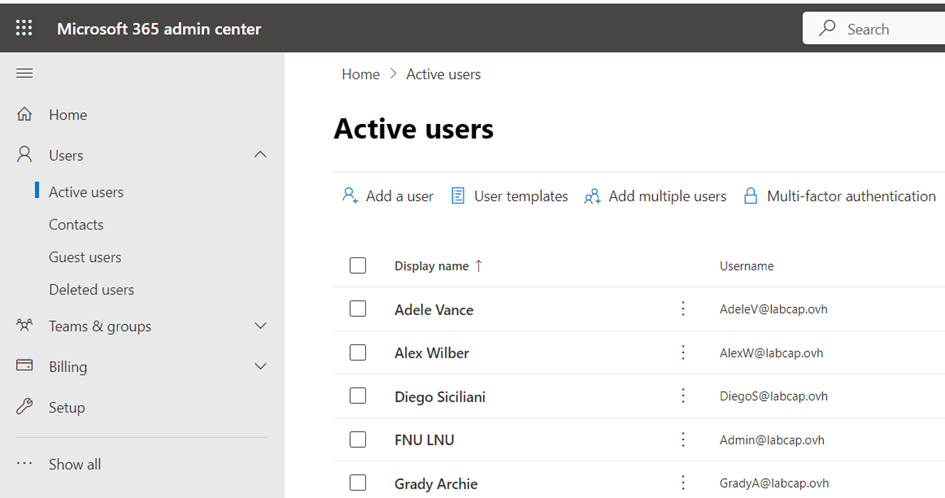Open the Setup navigation item
This screenshot has height=498, width=945.
click(67, 407)
